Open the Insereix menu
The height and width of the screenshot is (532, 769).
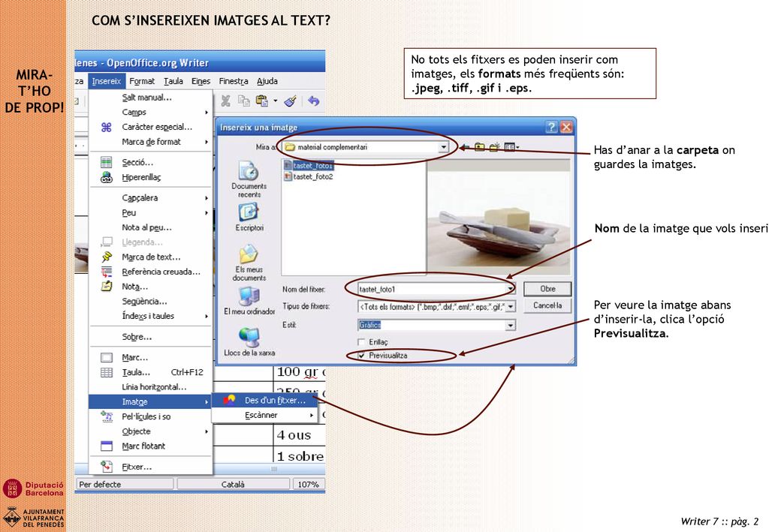tap(107, 81)
